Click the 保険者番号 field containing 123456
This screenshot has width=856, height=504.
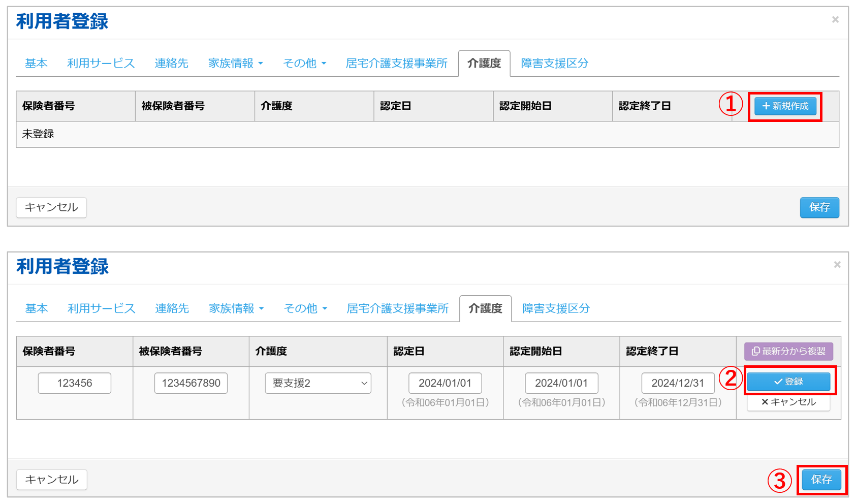[x=75, y=383]
